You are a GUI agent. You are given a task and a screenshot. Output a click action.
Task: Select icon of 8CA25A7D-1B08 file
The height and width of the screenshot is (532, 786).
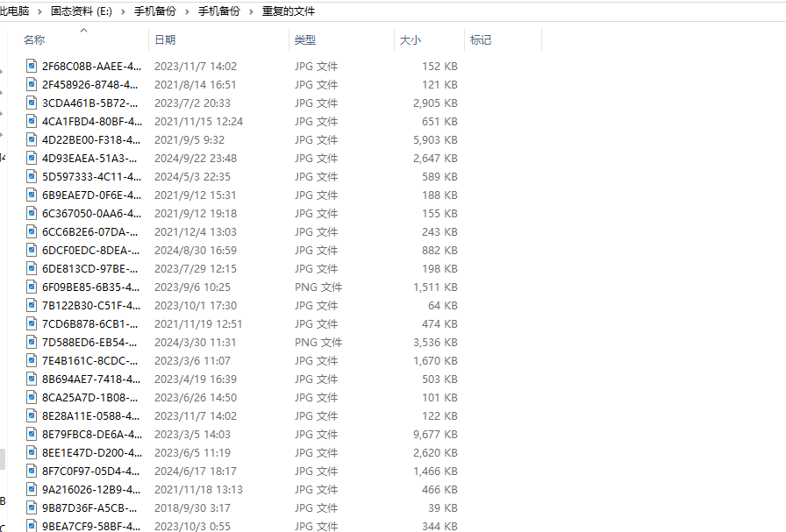pos(32,397)
